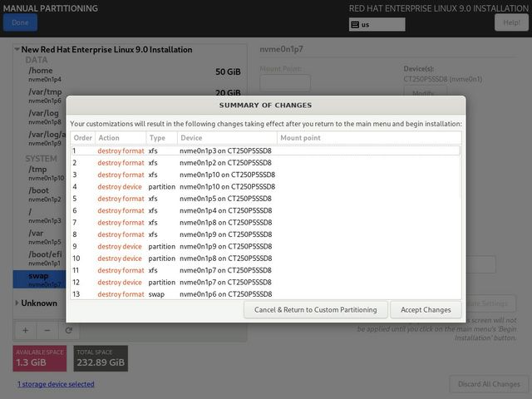The image size is (532, 399).
Task: Sort by Type column header
Action: point(161,138)
